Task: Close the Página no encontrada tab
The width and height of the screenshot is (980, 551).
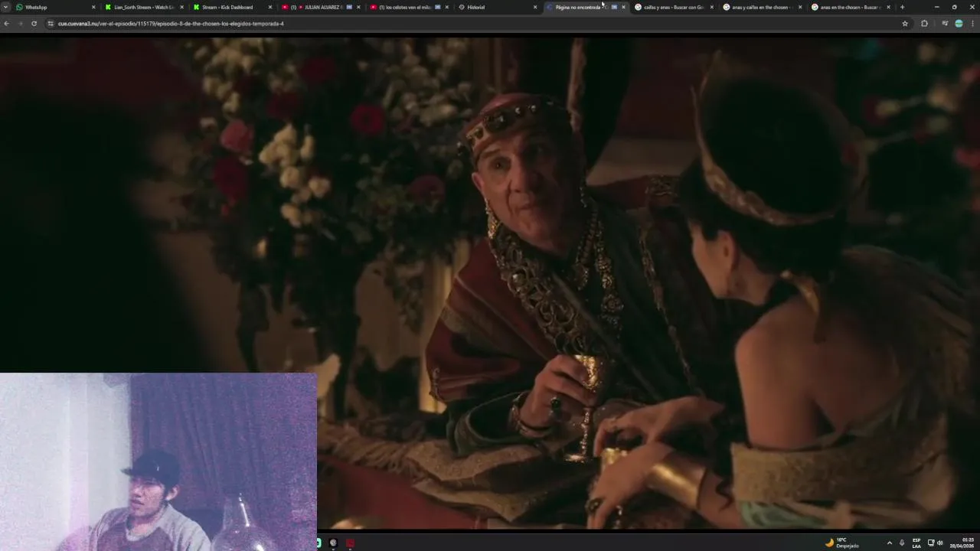Action: click(623, 7)
